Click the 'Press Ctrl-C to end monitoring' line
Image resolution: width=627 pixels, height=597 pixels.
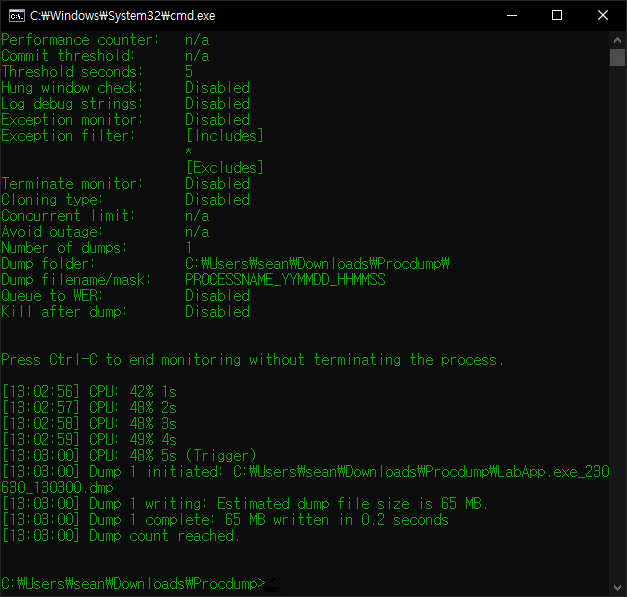[x=252, y=360]
